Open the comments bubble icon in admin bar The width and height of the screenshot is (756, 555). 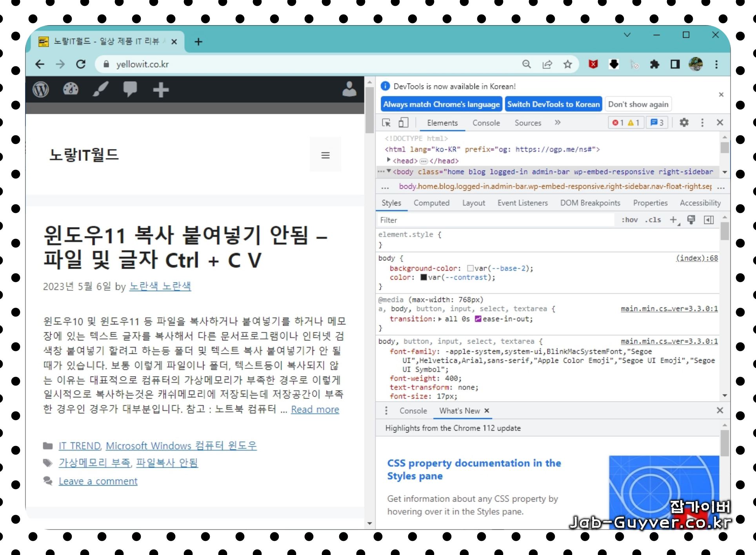[130, 89]
